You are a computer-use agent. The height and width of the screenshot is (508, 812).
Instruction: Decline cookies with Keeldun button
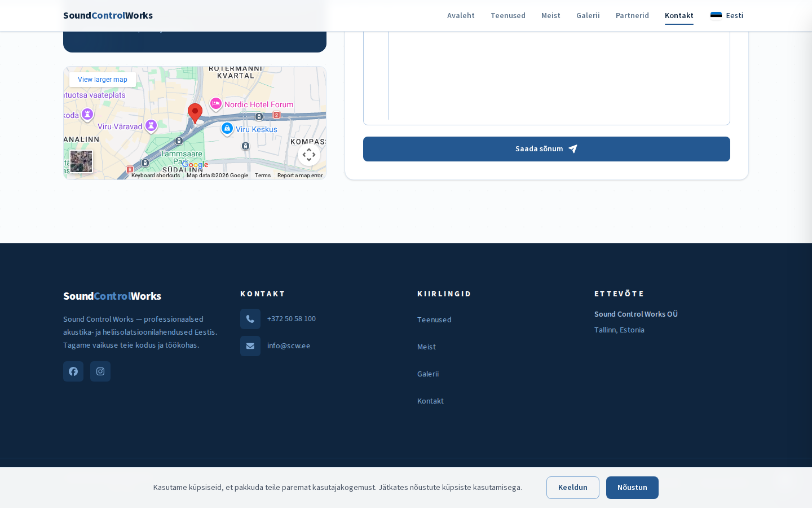pos(573,488)
